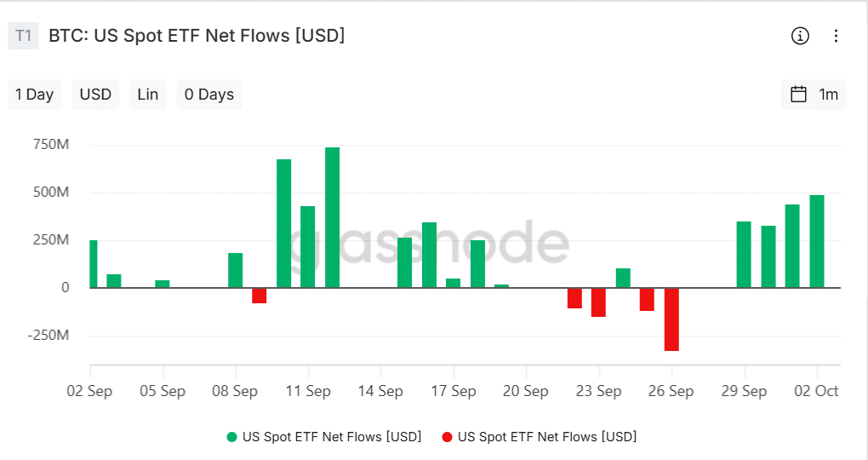The height and width of the screenshot is (460, 868).
Task: Select the 1m time range button
Action: click(x=828, y=95)
